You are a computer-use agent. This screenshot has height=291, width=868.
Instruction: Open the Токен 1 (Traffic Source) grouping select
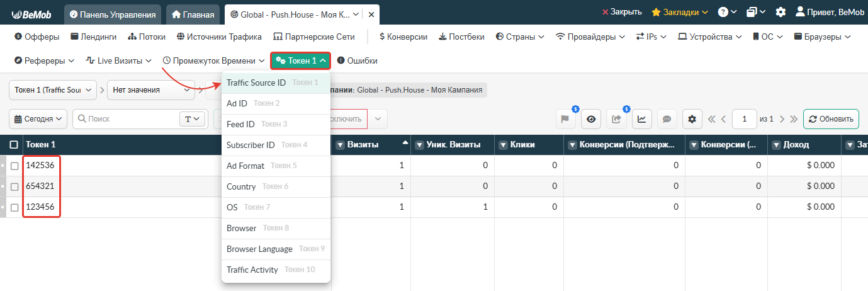53,90
